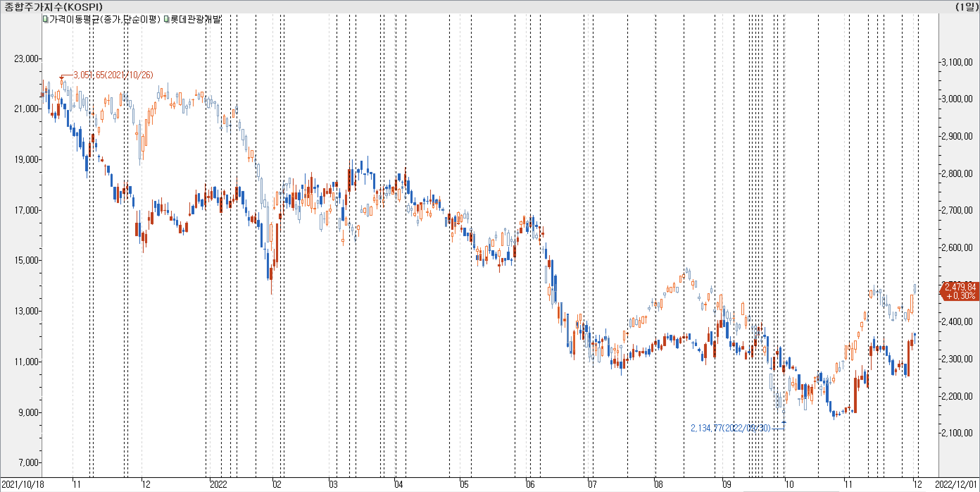Click the green marker beside 가격이동평균 legend

pos(45,19)
